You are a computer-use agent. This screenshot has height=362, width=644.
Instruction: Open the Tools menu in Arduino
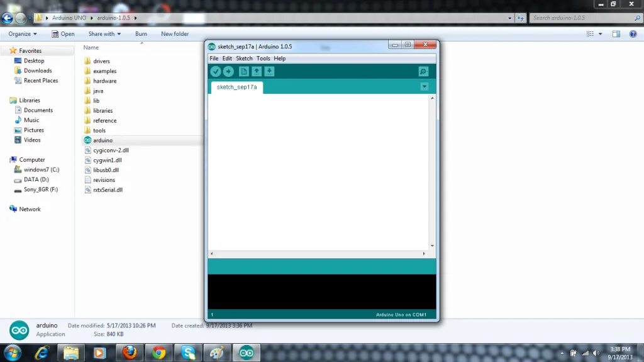pyautogui.click(x=264, y=59)
